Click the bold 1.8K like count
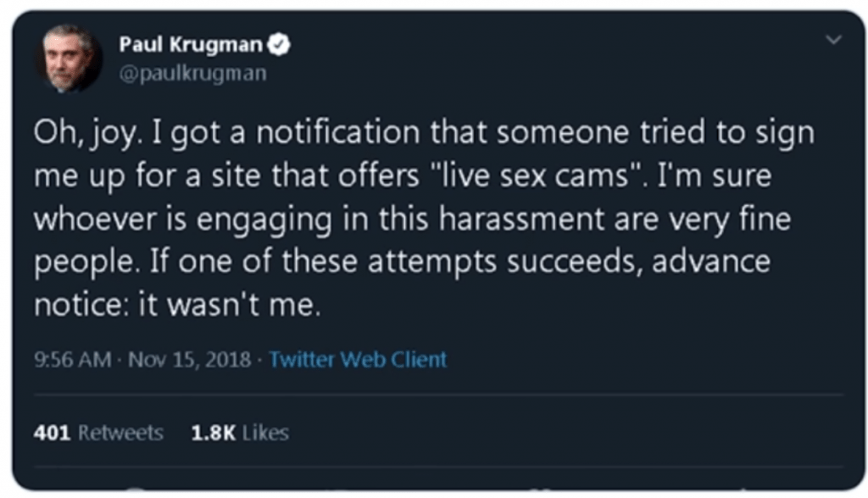This screenshot has height=498, width=868. click(214, 432)
